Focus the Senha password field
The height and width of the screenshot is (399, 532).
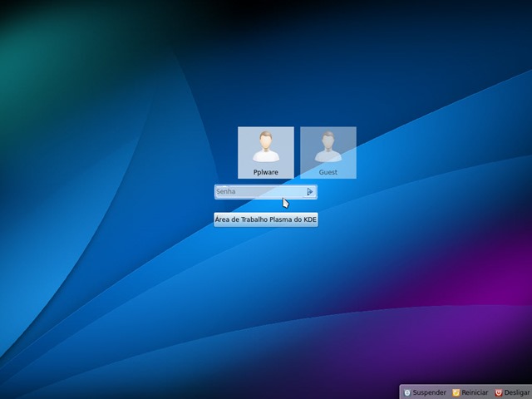259,192
